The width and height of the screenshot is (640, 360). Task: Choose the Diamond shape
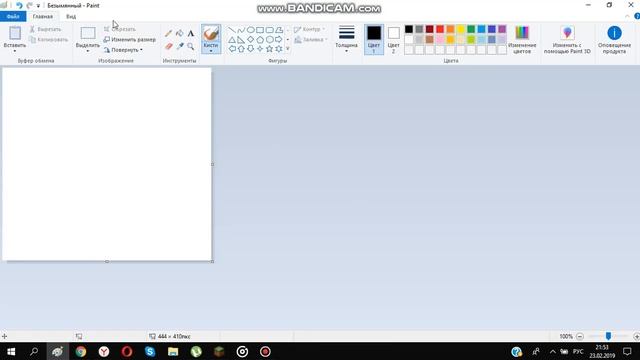click(250, 40)
